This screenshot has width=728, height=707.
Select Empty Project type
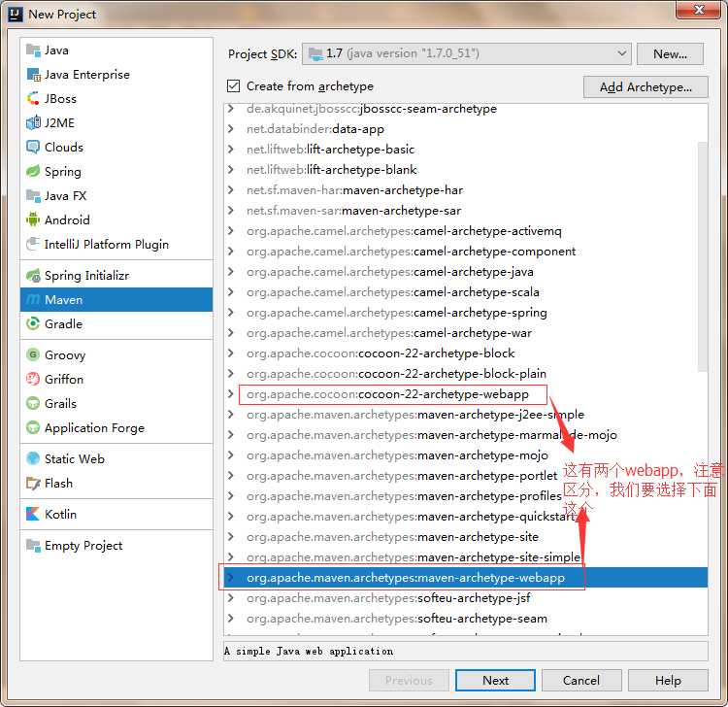[116, 546]
